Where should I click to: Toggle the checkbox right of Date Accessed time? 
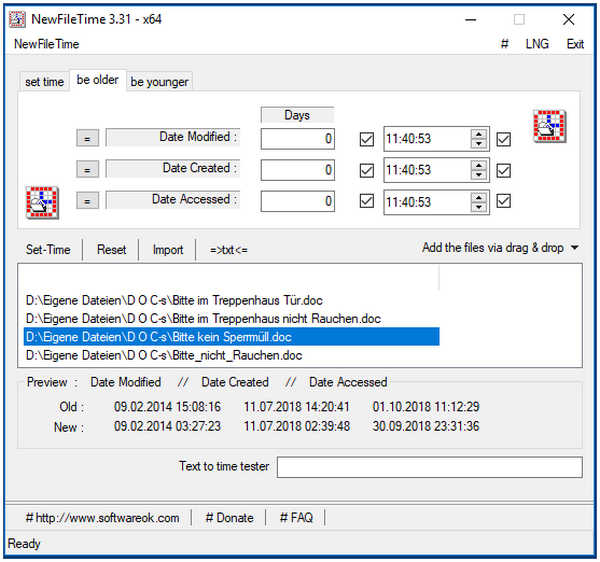503,201
